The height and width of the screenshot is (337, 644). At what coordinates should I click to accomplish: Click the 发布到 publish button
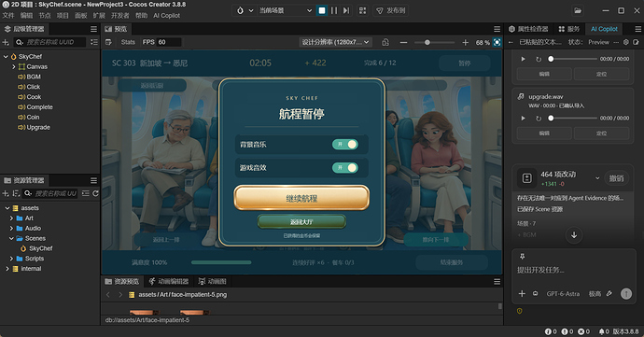(391, 10)
